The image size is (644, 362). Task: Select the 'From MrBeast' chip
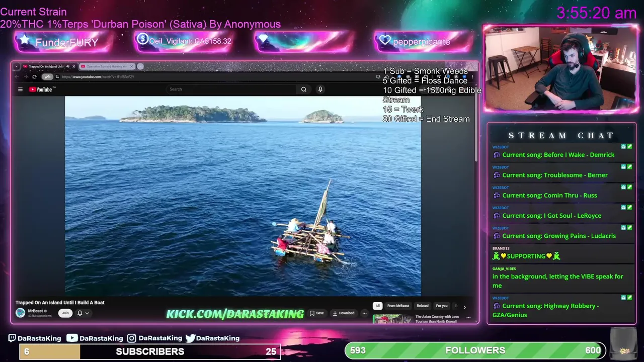pos(398,306)
